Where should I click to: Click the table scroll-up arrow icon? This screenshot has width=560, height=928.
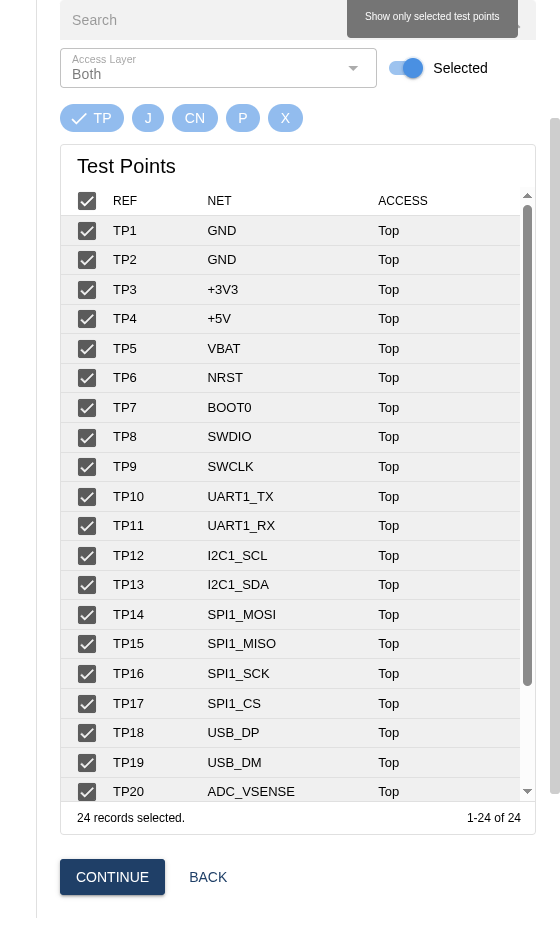click(x=527, y=196)
